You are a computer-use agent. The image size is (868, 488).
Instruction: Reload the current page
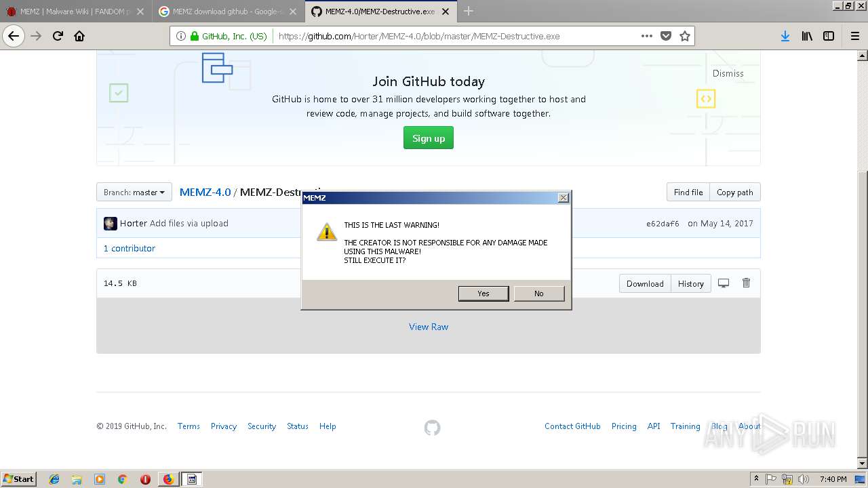pyautogui.click(x=58, y=36)
